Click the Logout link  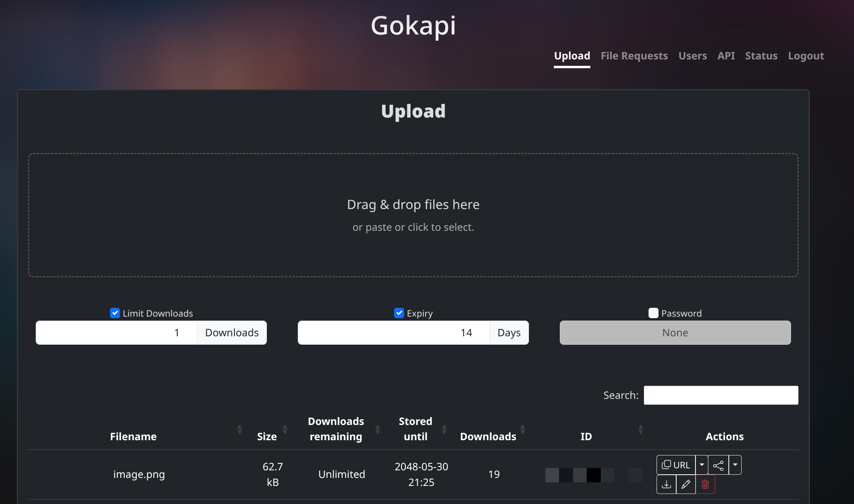tap(806, 56)
